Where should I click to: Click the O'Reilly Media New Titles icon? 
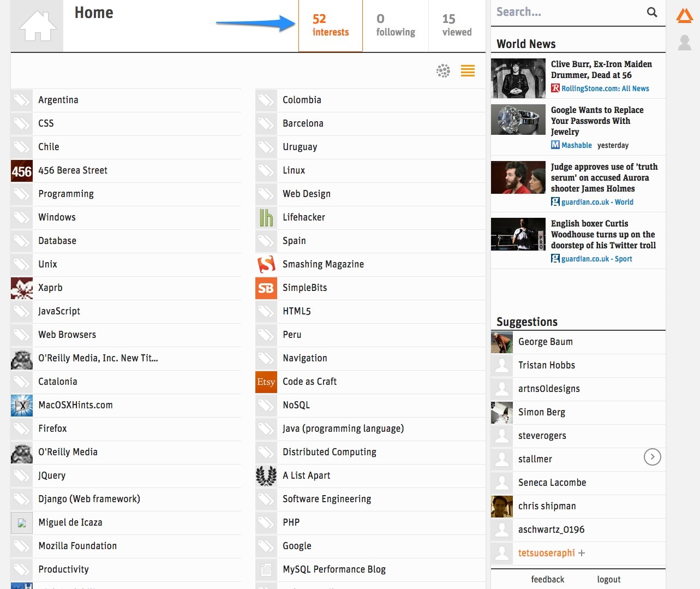coord(22,359)
